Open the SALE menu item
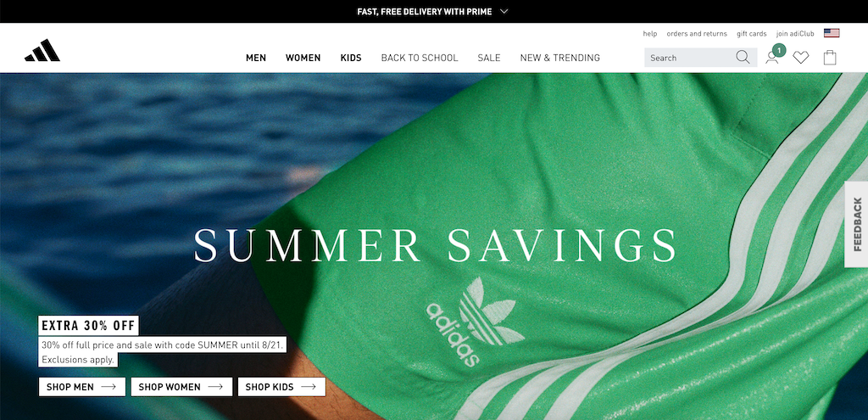Image resolution: width=868 pixels, height=420 pixels. [x=489, y=58]
